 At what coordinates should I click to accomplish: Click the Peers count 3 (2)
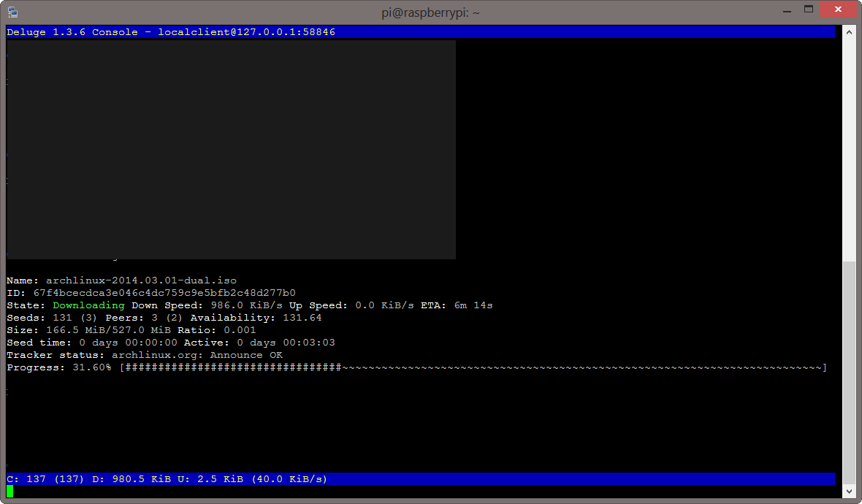(167, 318)
